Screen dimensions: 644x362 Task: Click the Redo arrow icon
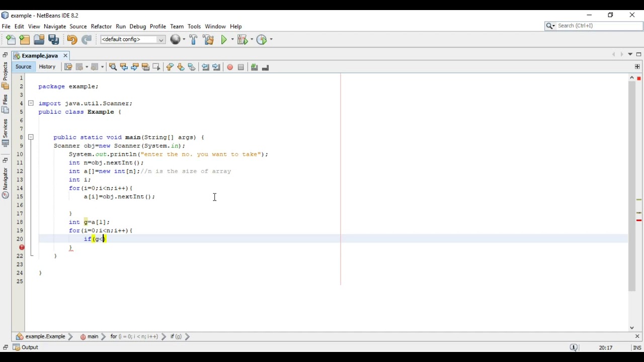point(87,39)
